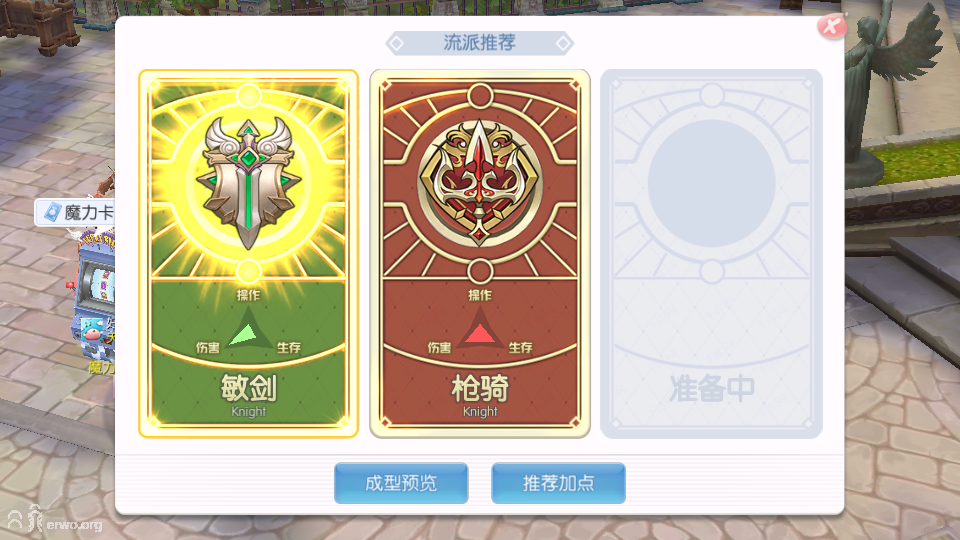960x540 pixels.
Task: Open 成型预览 build preview button
Action: [x=401, y=483]
